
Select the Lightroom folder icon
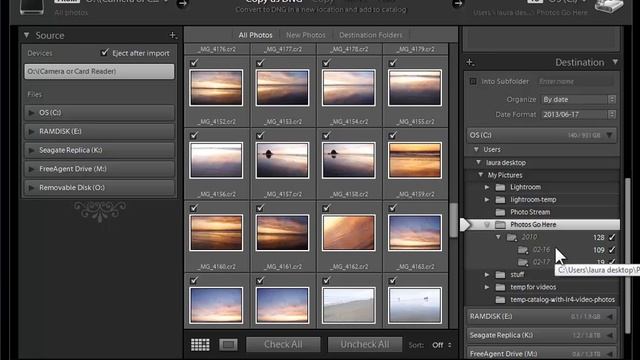tap(500, 187)
